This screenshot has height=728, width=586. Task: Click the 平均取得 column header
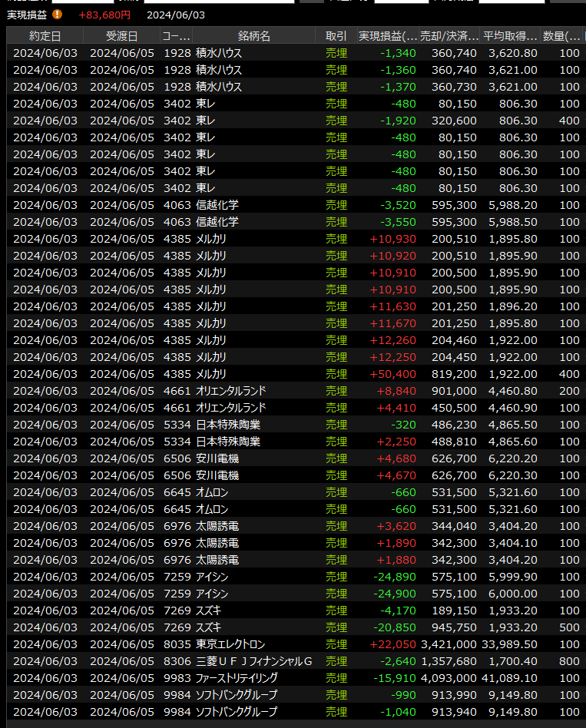(510, 36)
